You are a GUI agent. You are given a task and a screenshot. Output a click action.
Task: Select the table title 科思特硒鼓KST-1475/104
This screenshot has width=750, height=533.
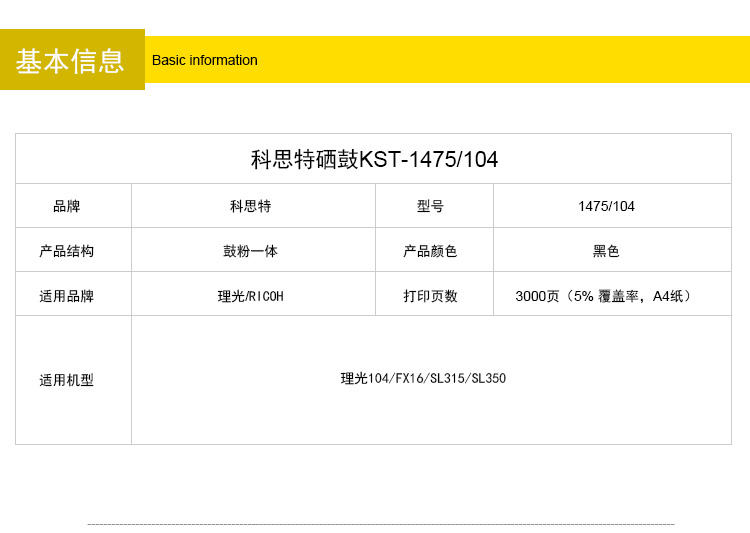pos(374,159)
